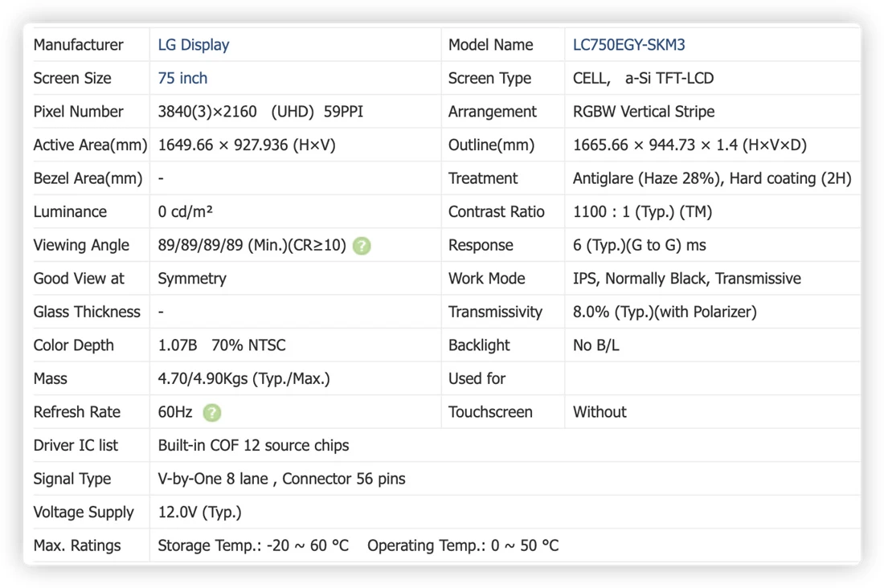Click the Backlight No B/L value
This screenshot has width=884, height=588.
click(596, 345)
